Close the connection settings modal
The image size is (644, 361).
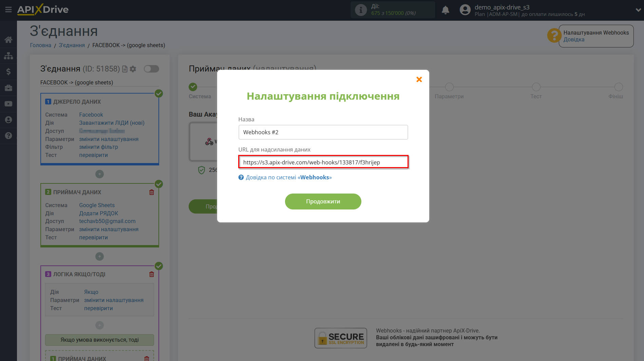pyautogui.click(x=419, y=79)
